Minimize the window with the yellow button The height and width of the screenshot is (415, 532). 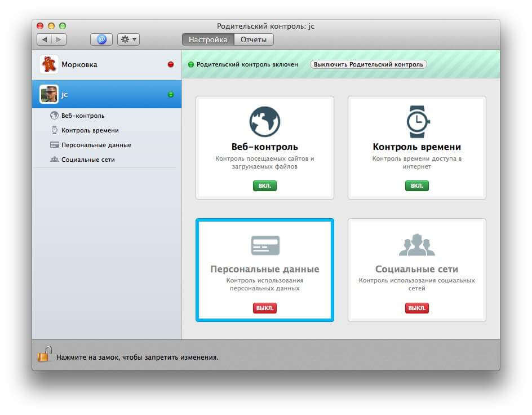(x=51, y=26)
